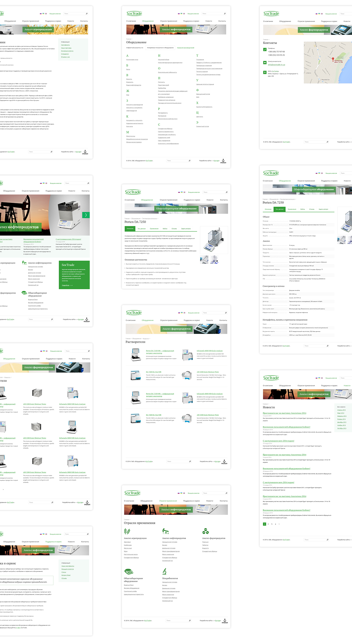This screenshot has height=644, width=352.
Task: Click the SocTrade logo on the Новости page
Action: point(271,378)
